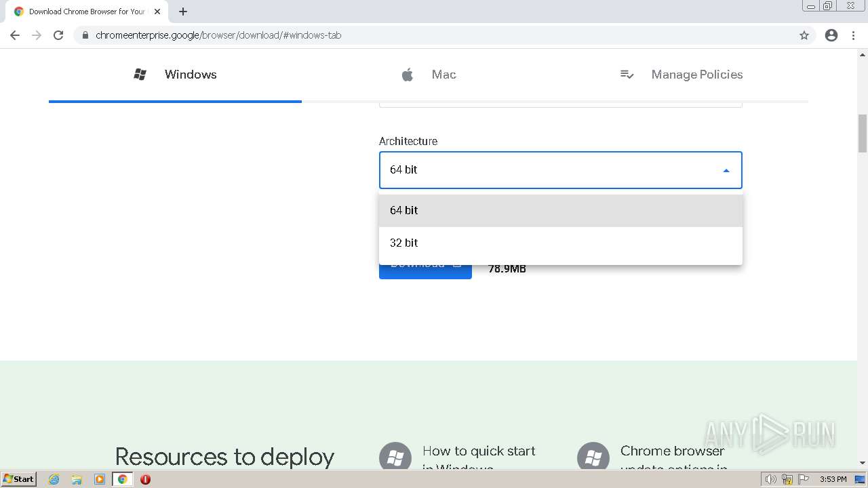Image resolution: width=868 pixels, height=488 pixels.
Task: Click the 78.9MB file size text
Action: click(507, 269)
